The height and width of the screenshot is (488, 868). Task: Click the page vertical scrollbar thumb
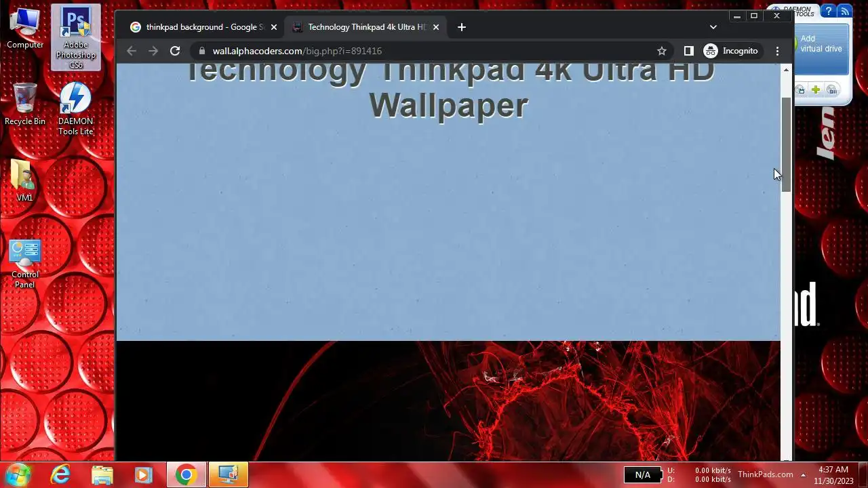(786, 144)
